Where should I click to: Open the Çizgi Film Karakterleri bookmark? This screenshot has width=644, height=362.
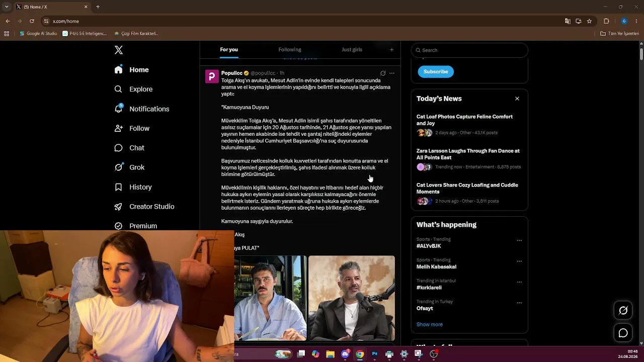coord(136,34)
